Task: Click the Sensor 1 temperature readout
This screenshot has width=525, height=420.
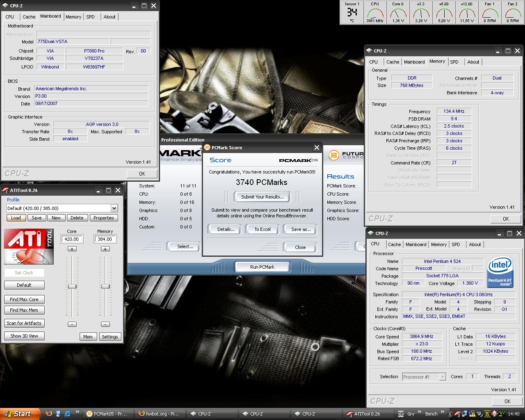Action: [352, 12]
